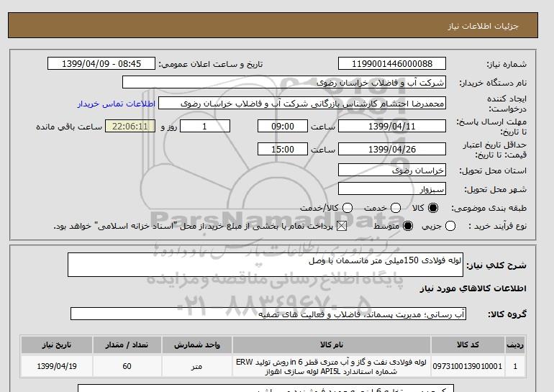Click the product code 0973100139010001 cell
The image size is (554, 392).
468,366
